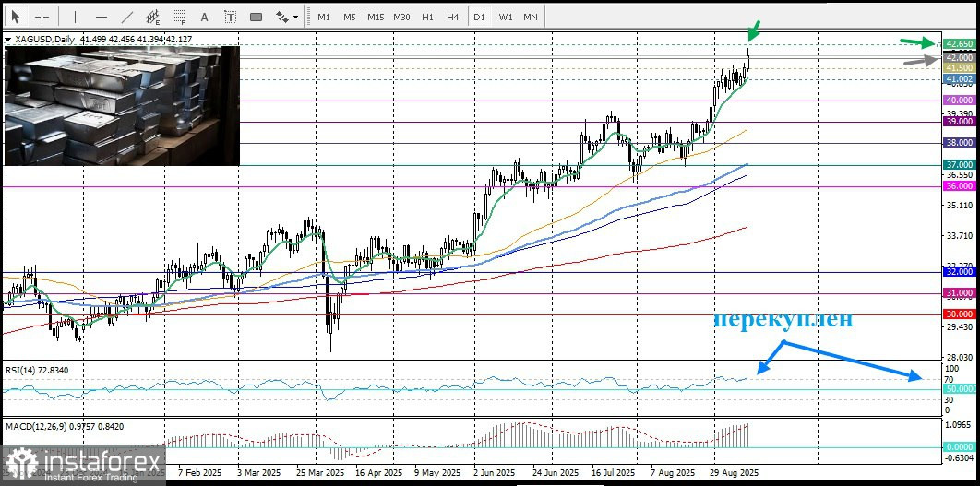This screenshot has height=486, width=980.
Task: Click the 29 Aug 2025 date label
Action: (735, 473)
